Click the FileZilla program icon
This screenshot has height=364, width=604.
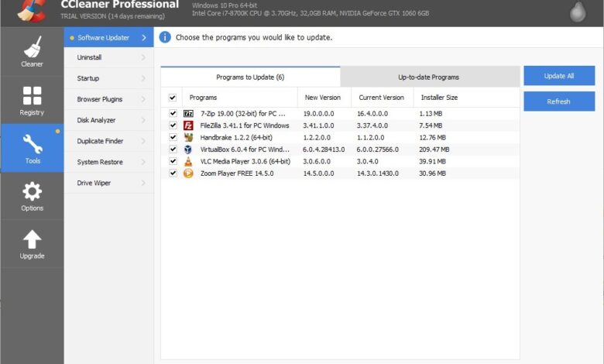188,125
